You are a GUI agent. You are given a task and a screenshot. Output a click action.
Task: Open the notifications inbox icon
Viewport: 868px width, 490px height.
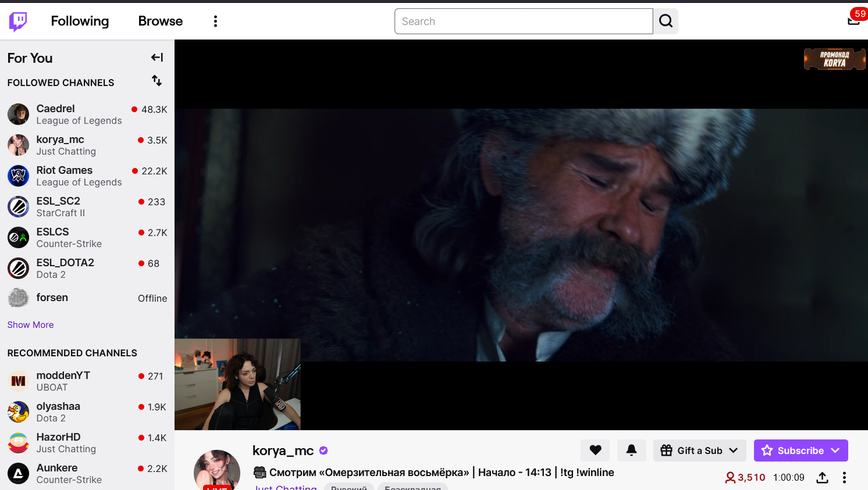point(853,21)
